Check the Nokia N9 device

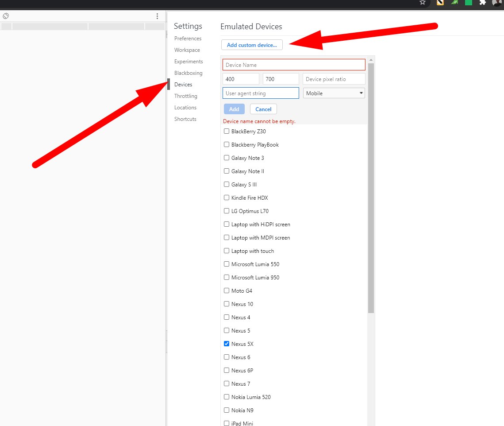click(227, 410)
